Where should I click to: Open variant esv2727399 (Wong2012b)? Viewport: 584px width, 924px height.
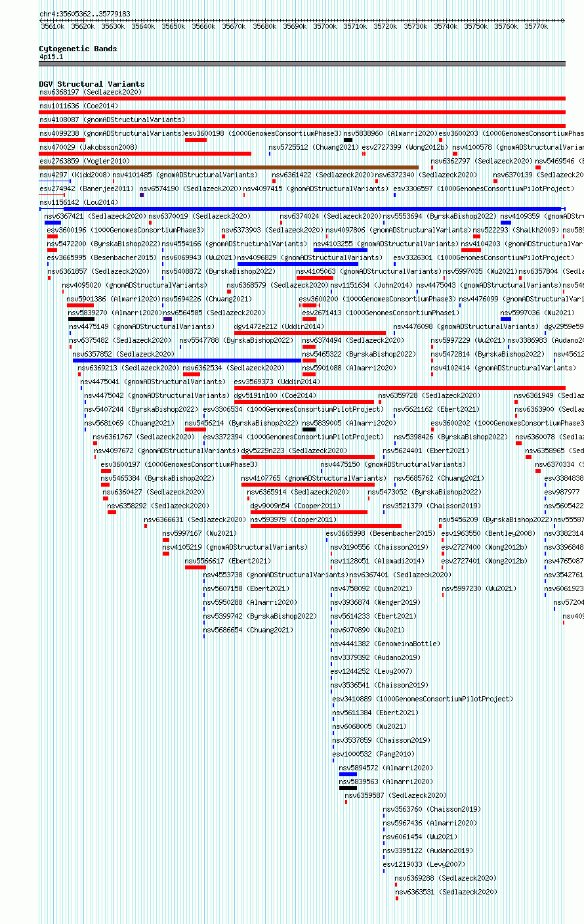405,147
